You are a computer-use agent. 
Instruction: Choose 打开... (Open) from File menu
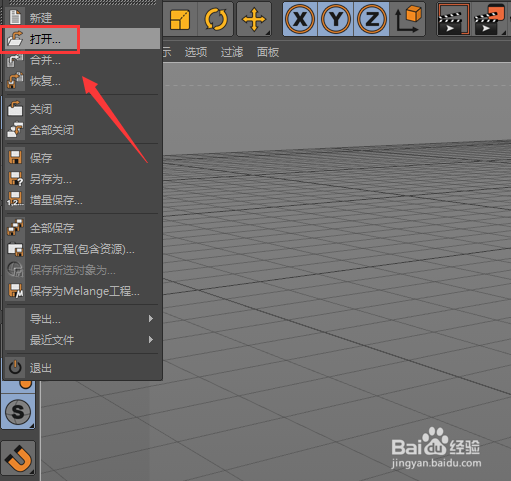pyautogui.click(x=82, y=39)
